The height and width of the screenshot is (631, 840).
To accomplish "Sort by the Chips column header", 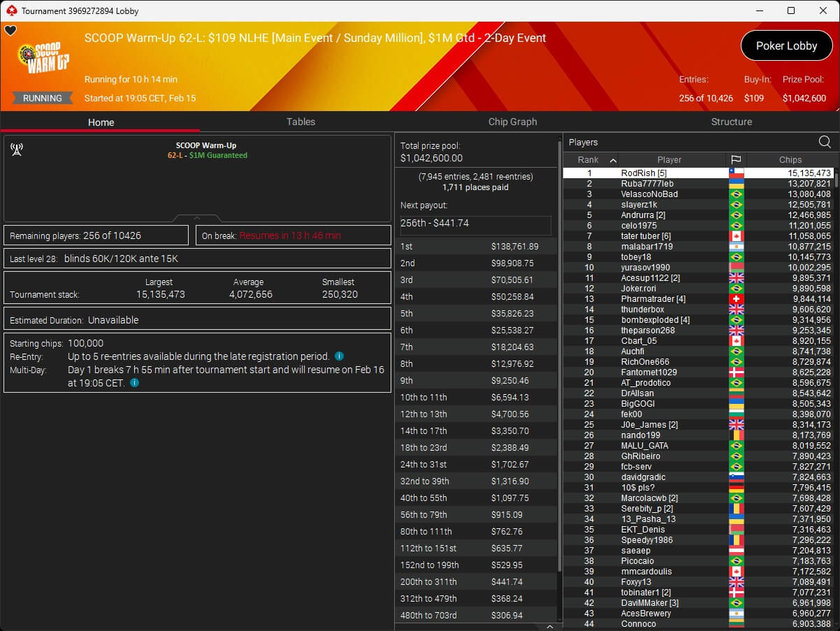I will click(790, 160).
